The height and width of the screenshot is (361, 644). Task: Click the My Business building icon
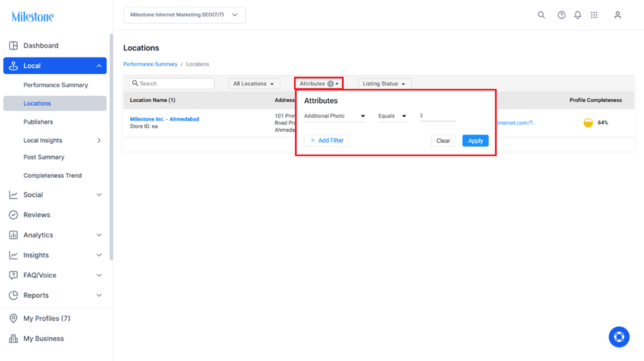tap(13, 339)
